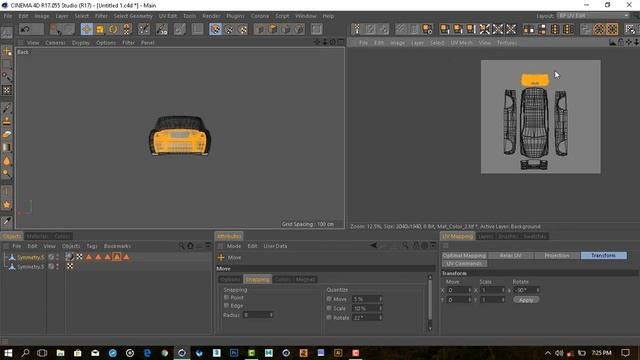Open the Cameras menu in the viewport
640x360 pixels.
[55, 42]
